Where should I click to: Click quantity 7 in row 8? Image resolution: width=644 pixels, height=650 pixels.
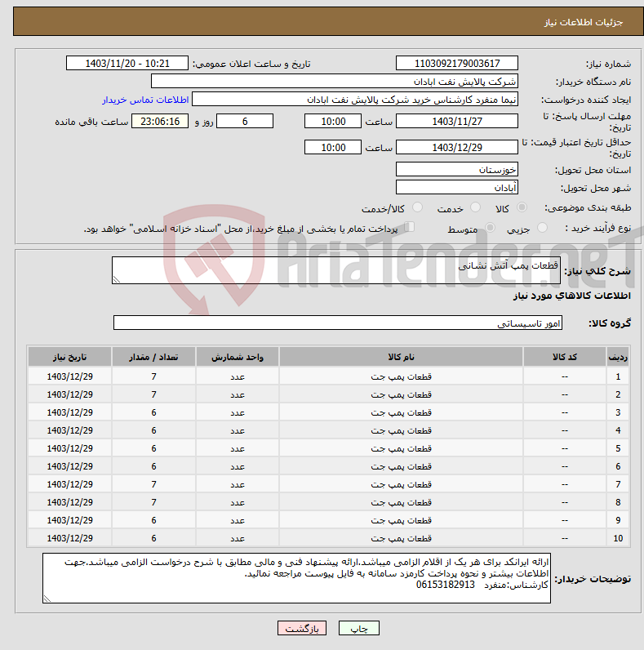tap(153, 502)
